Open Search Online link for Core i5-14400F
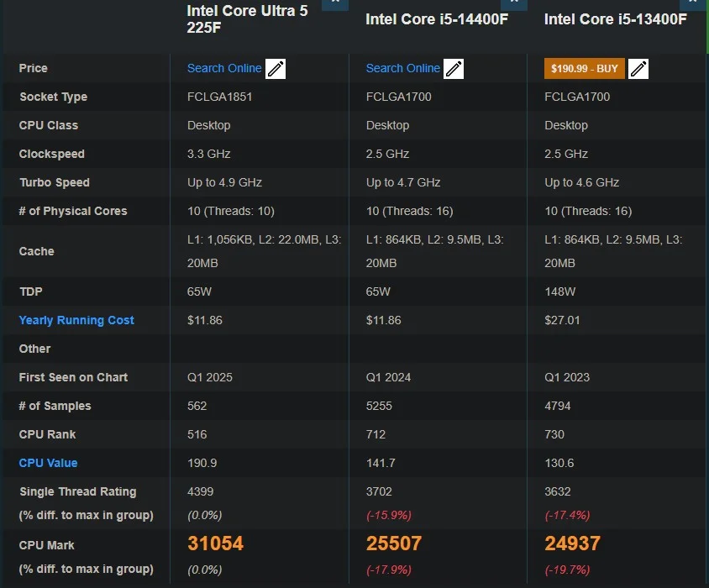The image size is (709, 588). pyautogui.click(x=403, y=68)
